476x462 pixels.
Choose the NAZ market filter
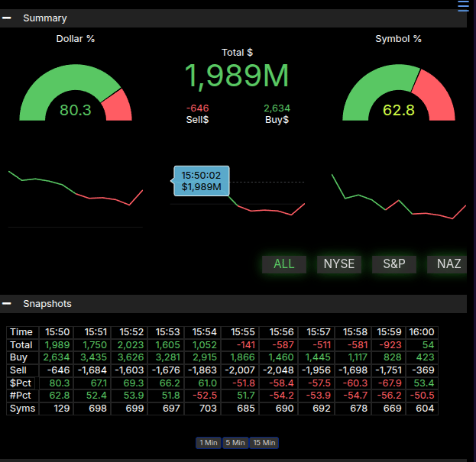[x=448, y=263]
